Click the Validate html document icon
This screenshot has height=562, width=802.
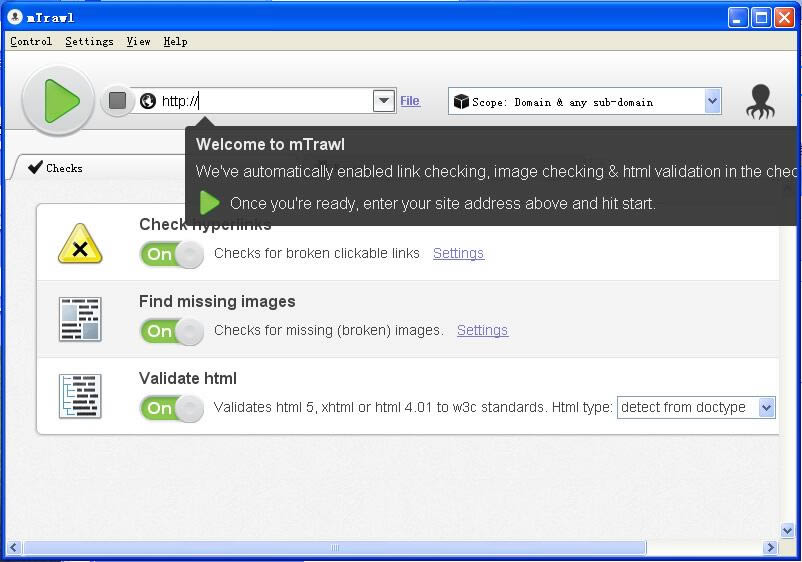point(80,397)
